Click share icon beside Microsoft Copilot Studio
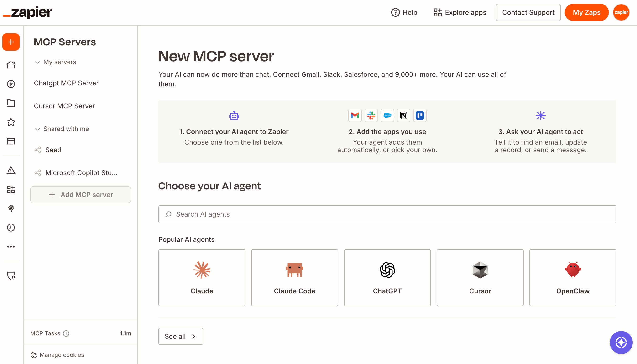 38,173
